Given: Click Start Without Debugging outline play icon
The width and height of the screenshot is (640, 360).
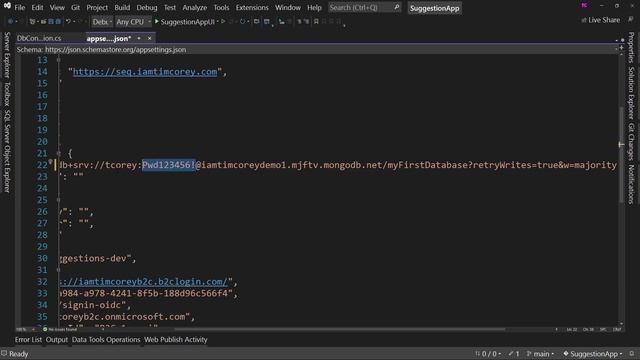Looking at the screenshot, I should pos(223,21).
